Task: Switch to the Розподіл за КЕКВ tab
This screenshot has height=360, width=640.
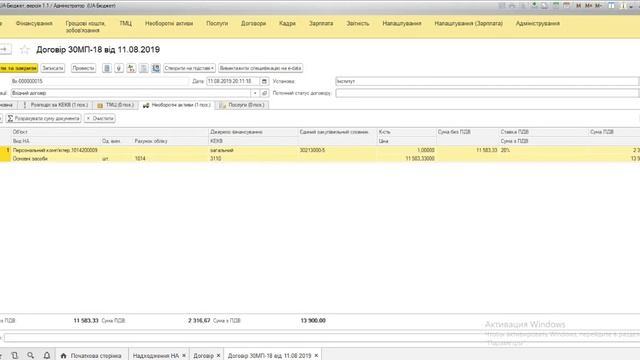Action: (56, 105)
